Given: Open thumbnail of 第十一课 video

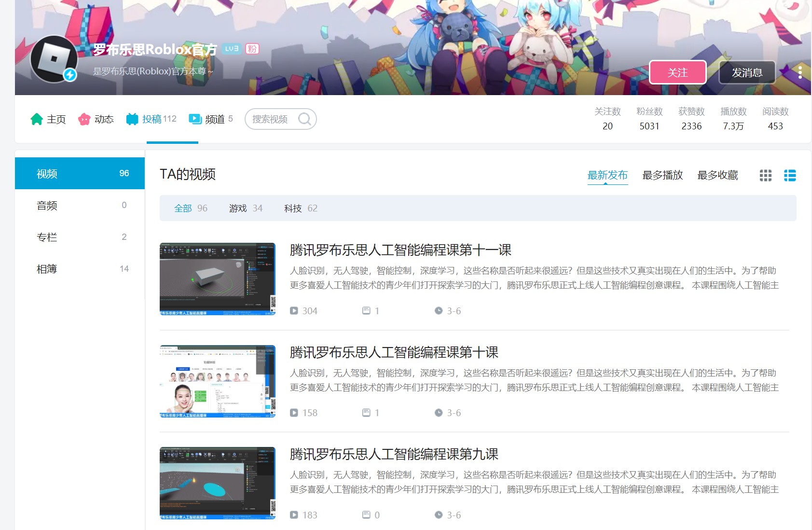Looking at the screenshot, I should coord(218,279).
